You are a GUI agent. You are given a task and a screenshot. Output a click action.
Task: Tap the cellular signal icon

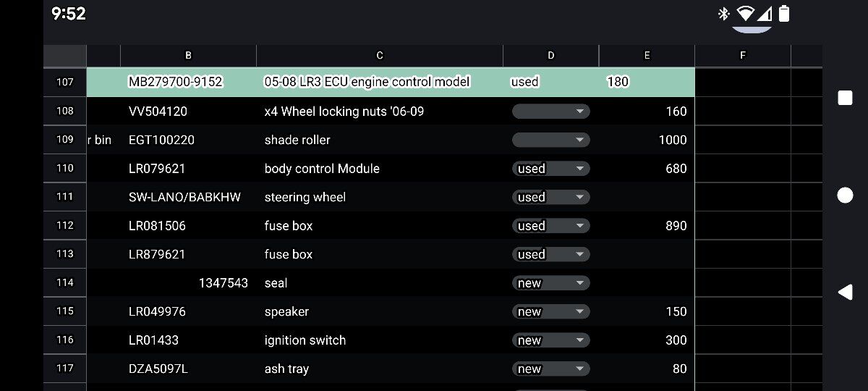point(765,14)
